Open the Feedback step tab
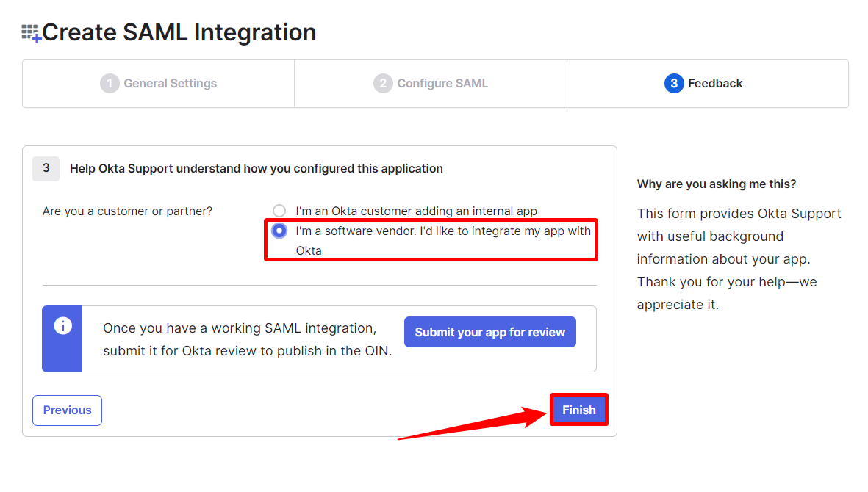 (x=715, y=84)
